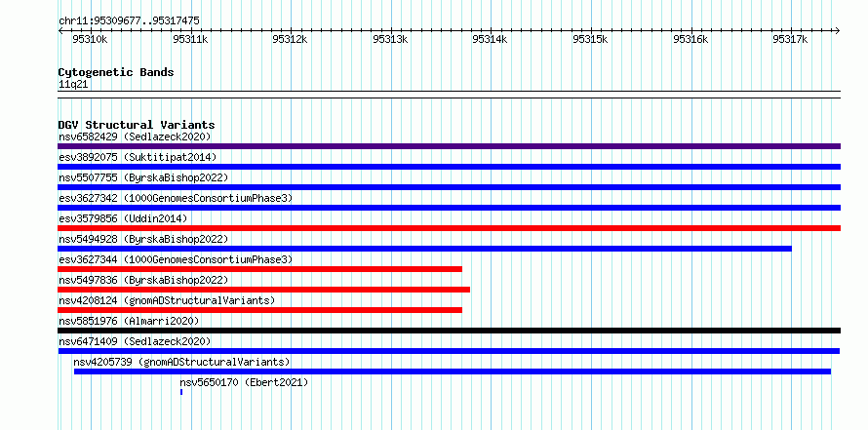Click nsv5851976 (Almarri2020) label
This screenshot has height=430, width=868.
[x=129, y=321]
